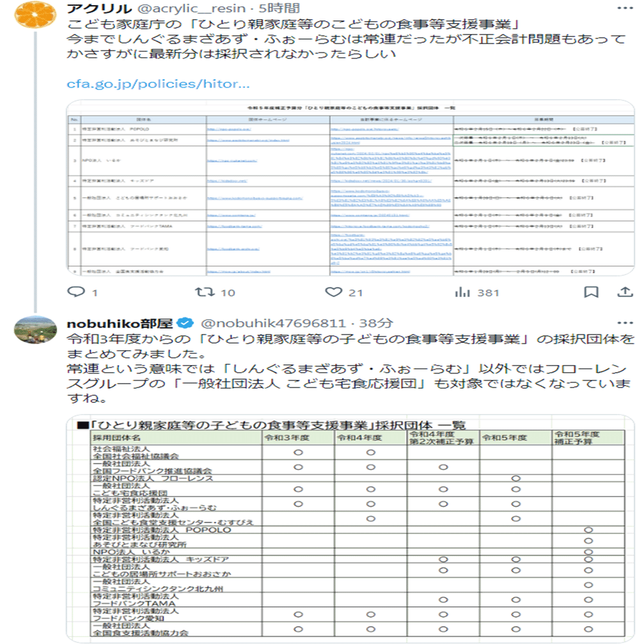Click the verified badge next to nobuhiko部屋

[x=185, y=323]
